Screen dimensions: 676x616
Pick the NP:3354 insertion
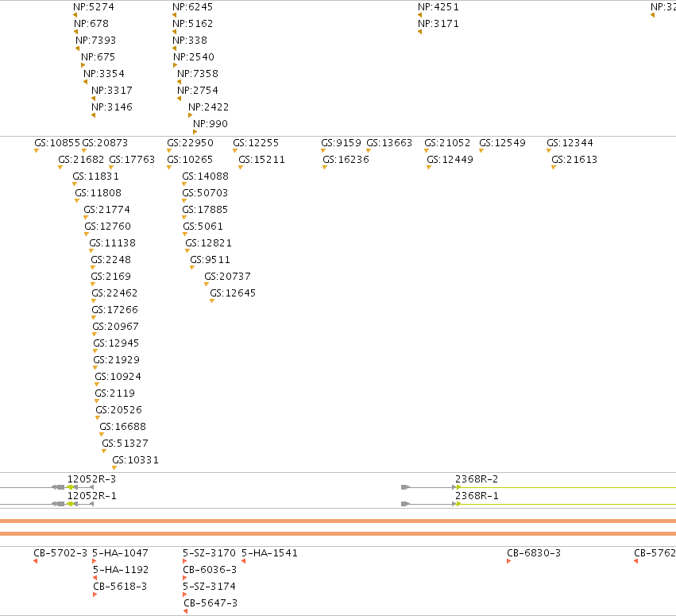tap(104, 74)
